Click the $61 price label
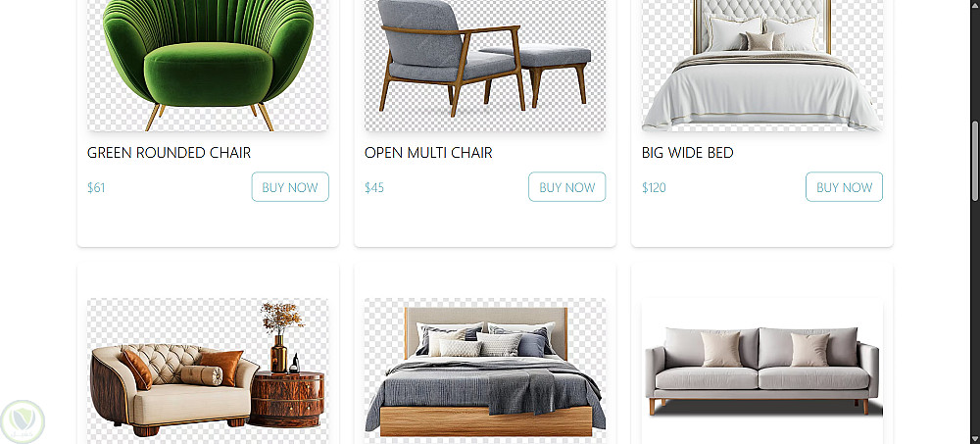 click(x=96, y=187)
